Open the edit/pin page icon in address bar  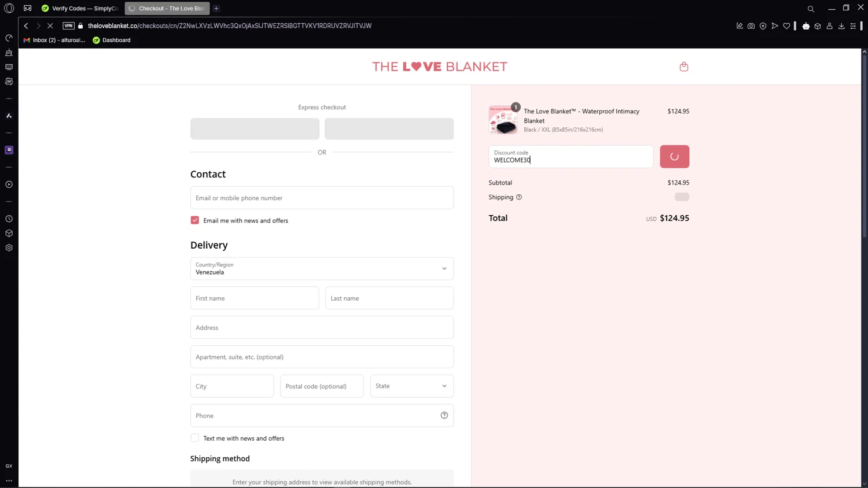point(740,25)
